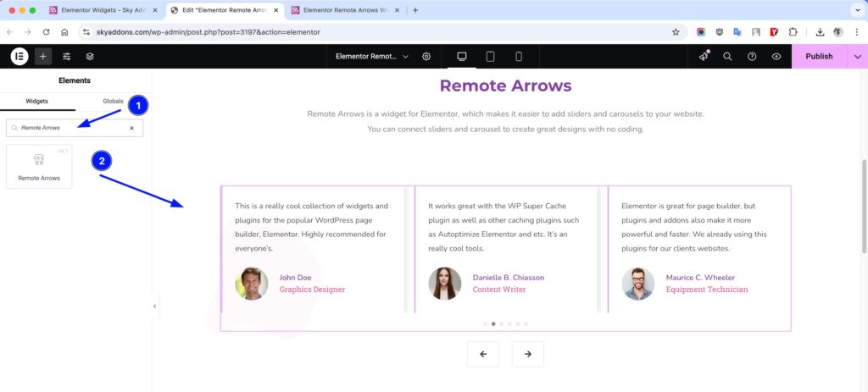Click the next slide arrow button
The width and height of the screenshot is (868, 392).
tap(527, 354)
